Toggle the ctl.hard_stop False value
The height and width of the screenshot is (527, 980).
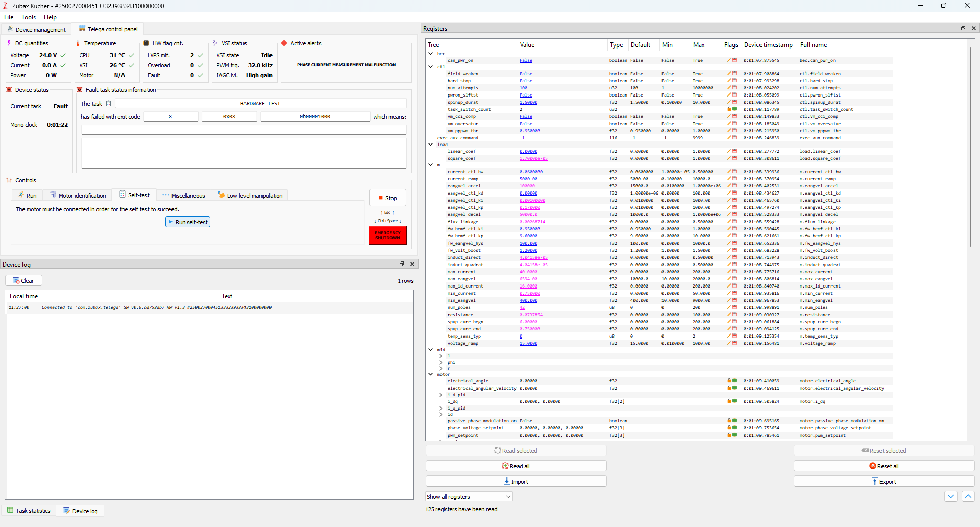pyautogui.click(x=526, y=81)
